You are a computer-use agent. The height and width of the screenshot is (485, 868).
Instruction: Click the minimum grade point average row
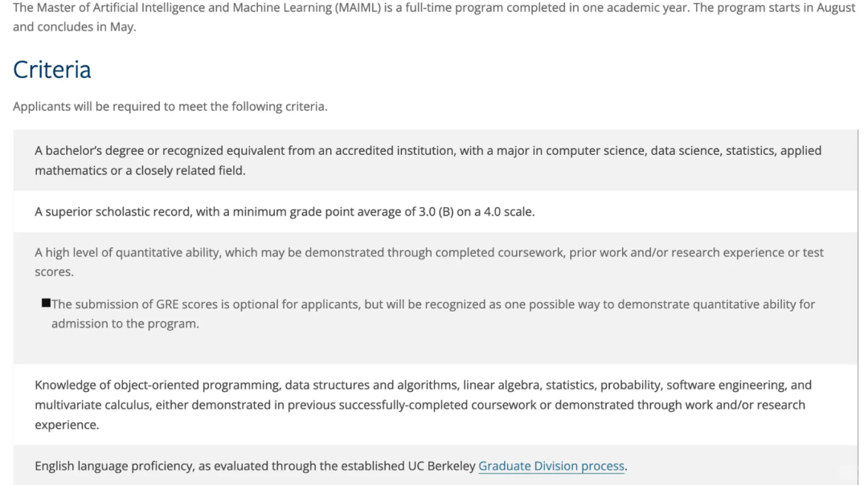[x=435, y=212]
